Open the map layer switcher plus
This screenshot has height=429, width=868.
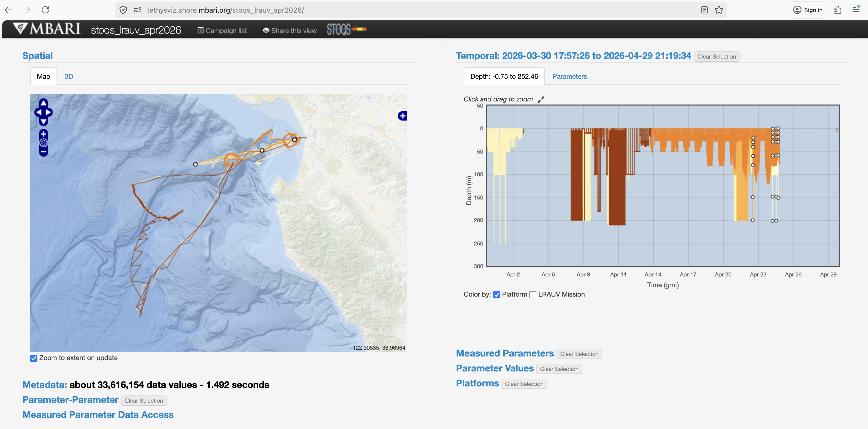pos(402,116)
